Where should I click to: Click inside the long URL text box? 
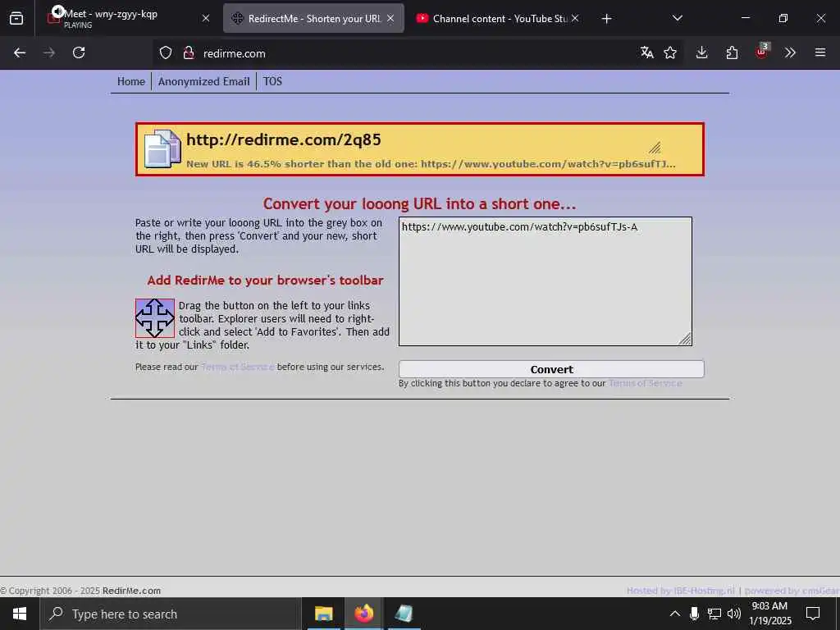[546, 281]
